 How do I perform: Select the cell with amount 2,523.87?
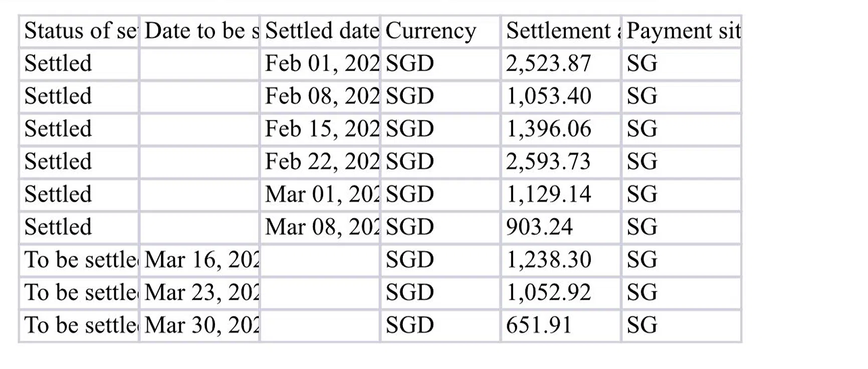(x=560, y=64)
